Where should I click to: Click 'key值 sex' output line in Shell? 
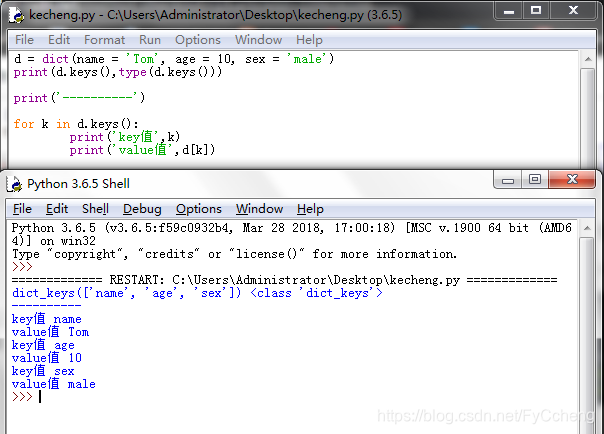[43, 371]
